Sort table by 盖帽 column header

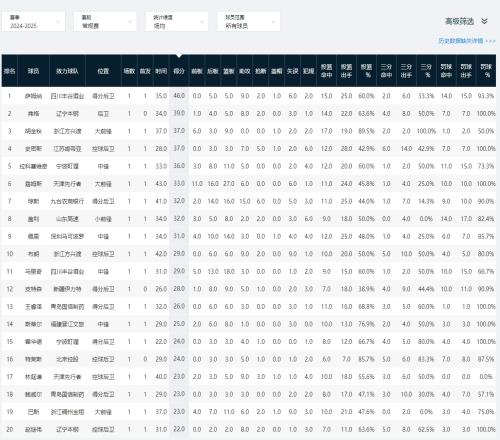tap(277, 71)
